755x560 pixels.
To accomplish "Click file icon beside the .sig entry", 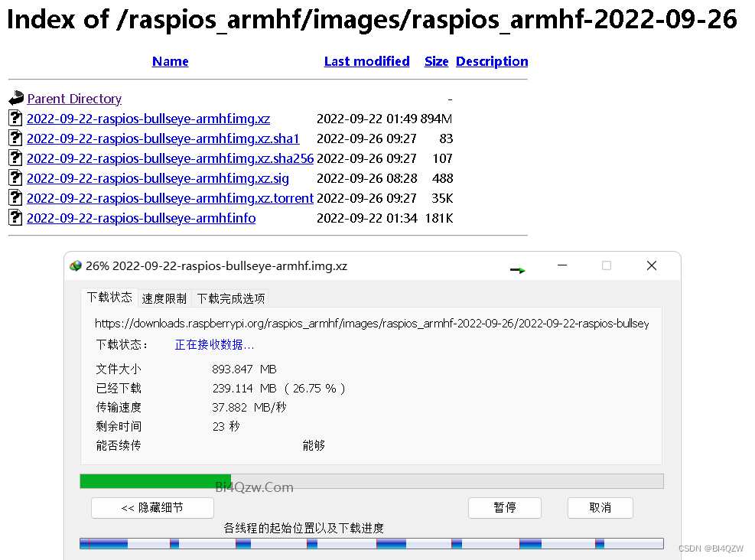I will point(15,177).
